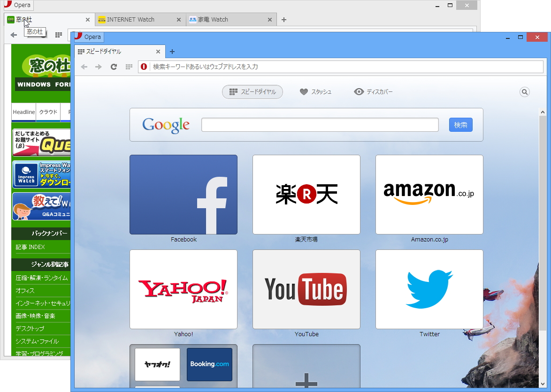
Task: Open the オフィス category link
Action: coord(25,291)
